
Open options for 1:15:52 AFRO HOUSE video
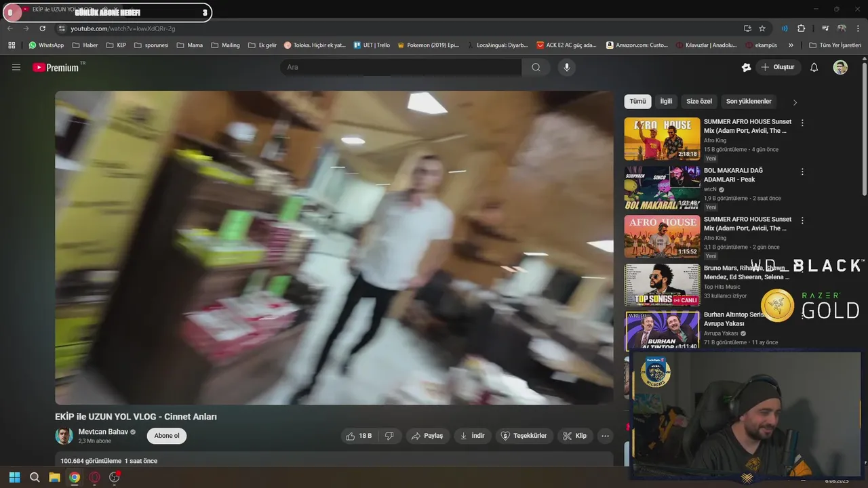[802, 221]
